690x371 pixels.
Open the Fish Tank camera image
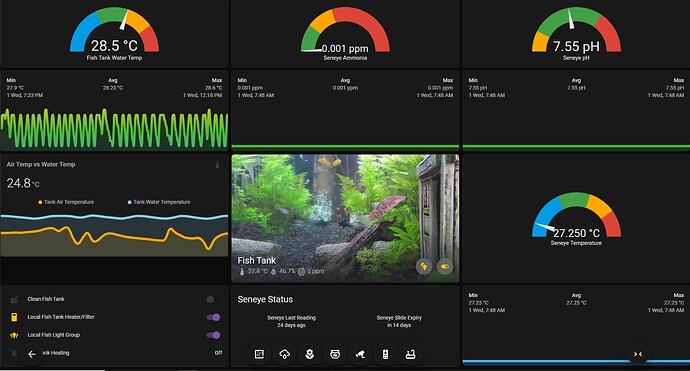345,218
